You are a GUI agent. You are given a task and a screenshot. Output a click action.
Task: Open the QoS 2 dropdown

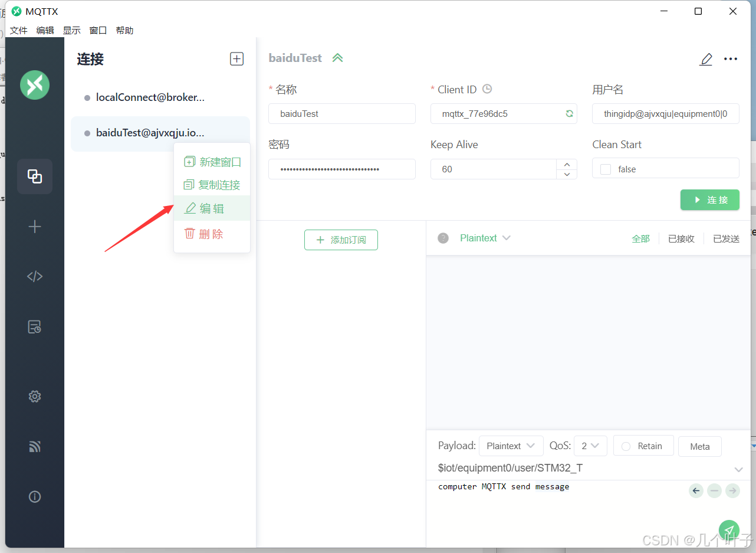click(590, 446)
